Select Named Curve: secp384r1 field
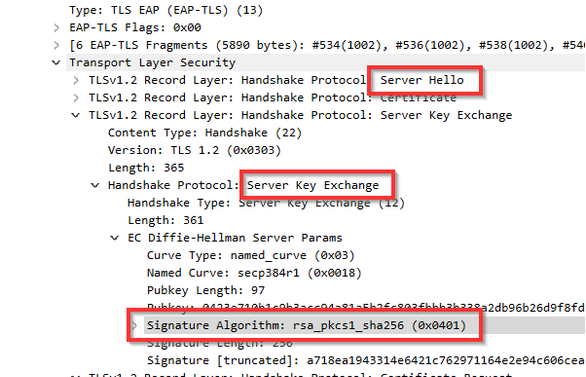586x377 pixels. 254,273
